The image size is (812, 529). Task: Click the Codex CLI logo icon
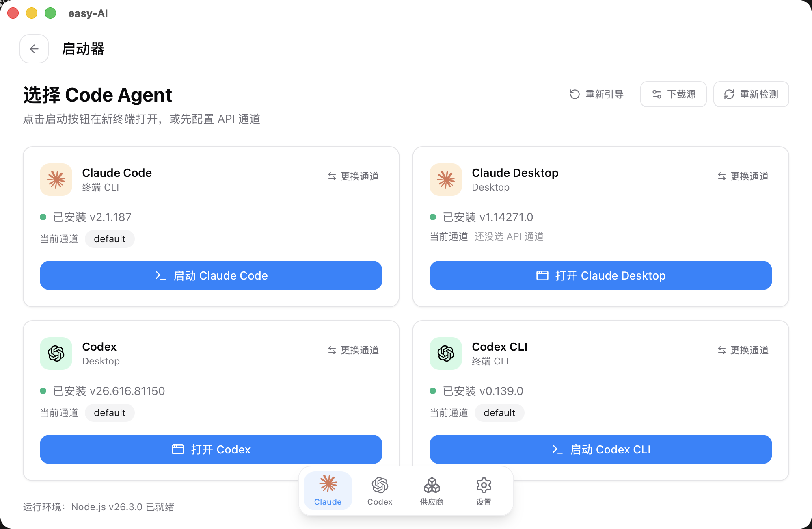[x=446, y=353]
